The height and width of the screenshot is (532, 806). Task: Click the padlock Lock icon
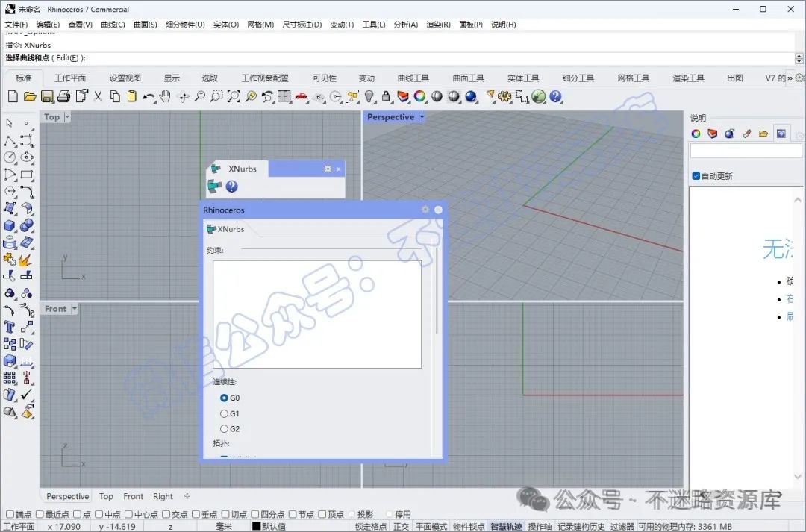coord(386,96)
